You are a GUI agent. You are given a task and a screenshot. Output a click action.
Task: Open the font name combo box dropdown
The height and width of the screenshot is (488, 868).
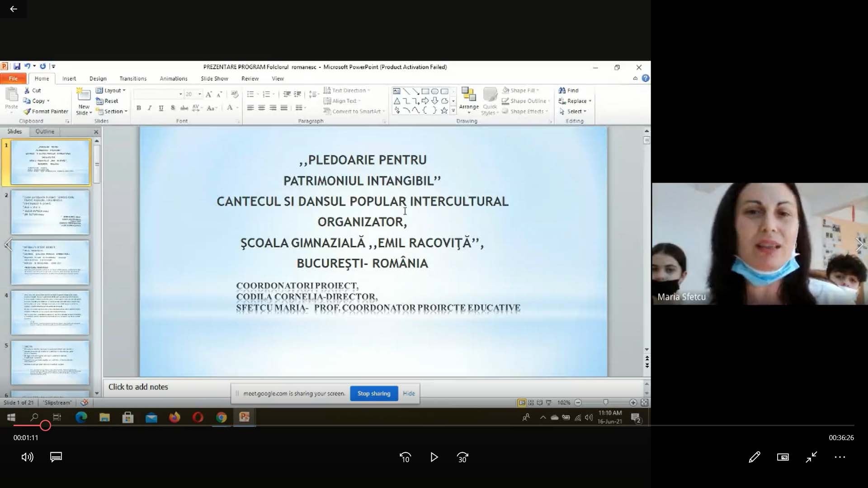tap(181, 94)
